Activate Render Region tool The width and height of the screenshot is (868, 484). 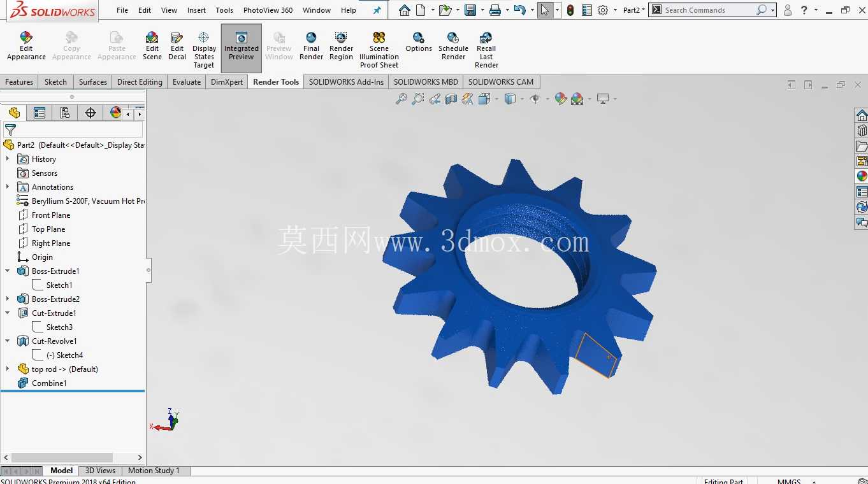click(x=341, y=46)
